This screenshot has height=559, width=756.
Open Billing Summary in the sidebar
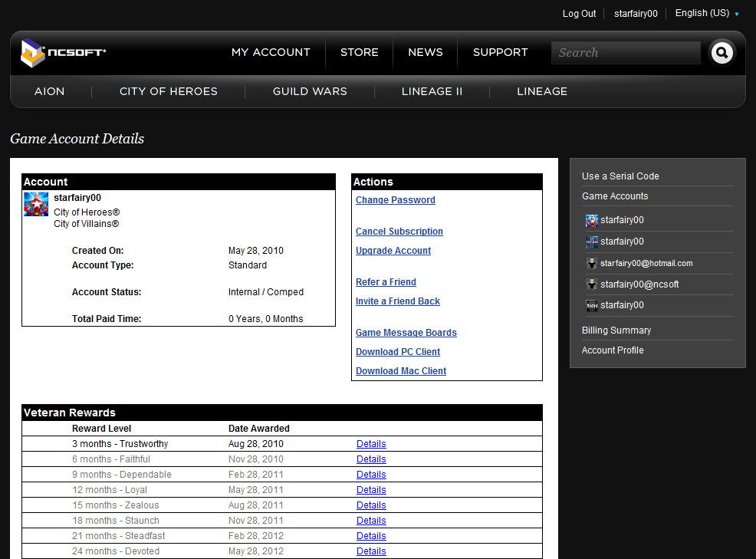coord(616,330)
